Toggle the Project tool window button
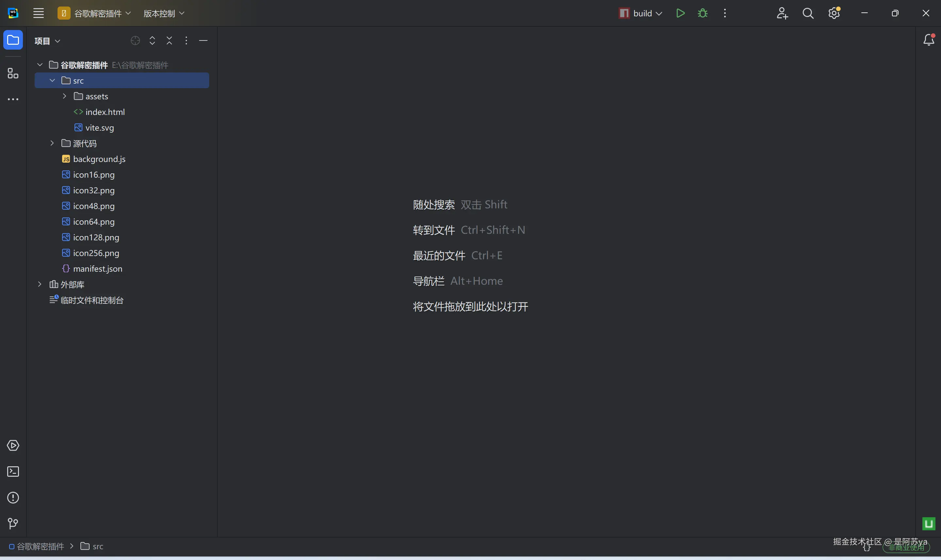941x560 pixels. 13,40
